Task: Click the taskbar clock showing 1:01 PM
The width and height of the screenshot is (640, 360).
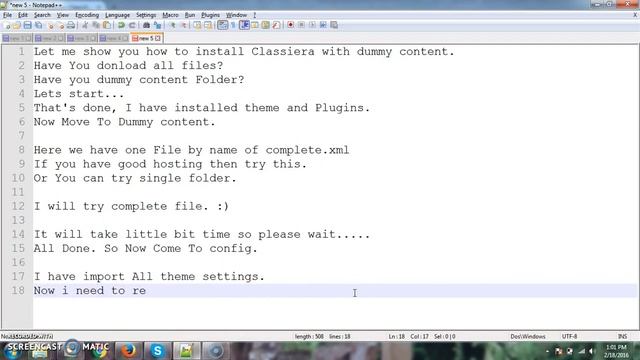Action: [616, 351]
